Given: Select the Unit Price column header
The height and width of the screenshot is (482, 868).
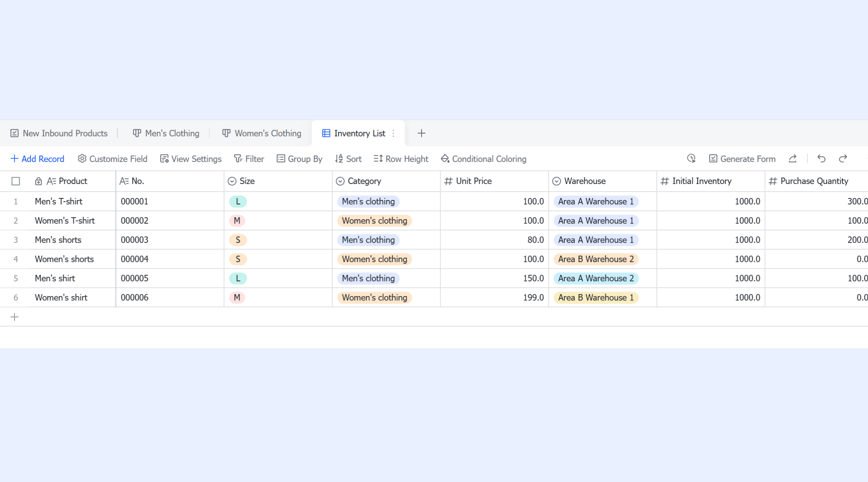Looking at the screenshot, I should point(494,181).
